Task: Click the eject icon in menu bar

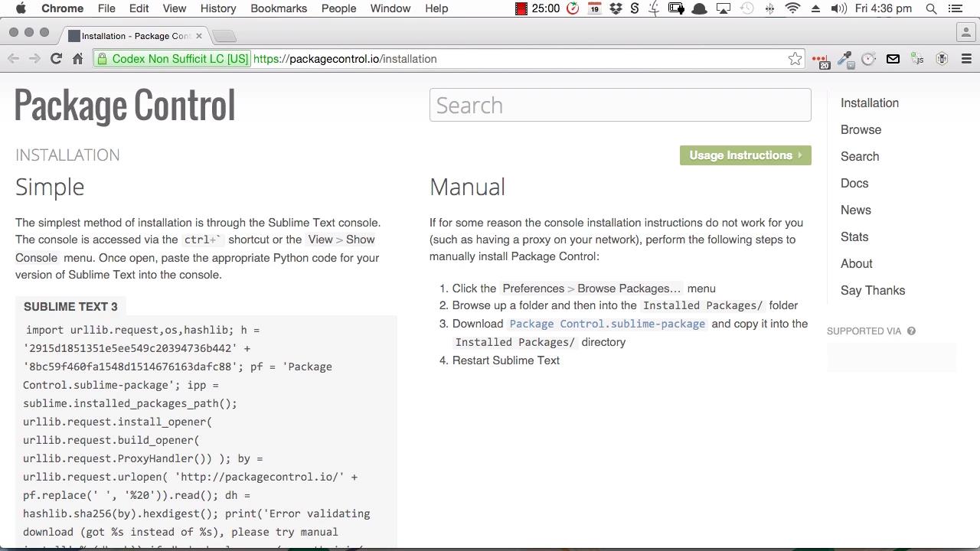Action: (x=815, y=8)
